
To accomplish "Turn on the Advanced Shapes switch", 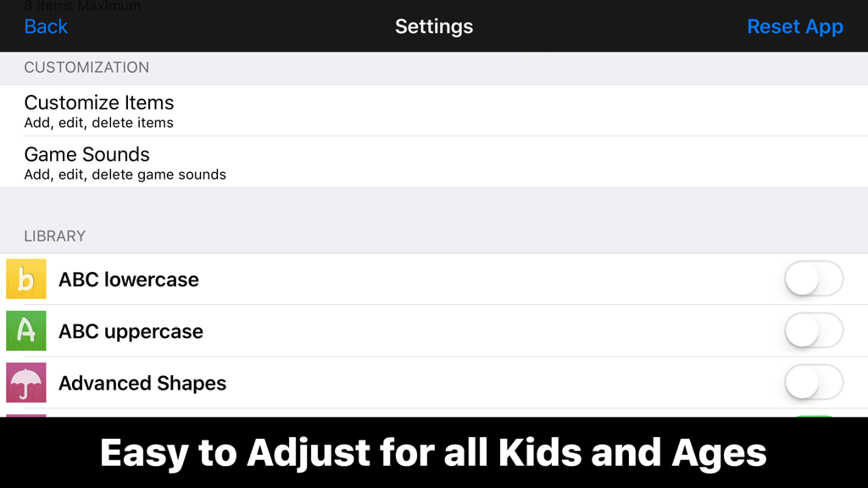I will [x=813, y=383].
